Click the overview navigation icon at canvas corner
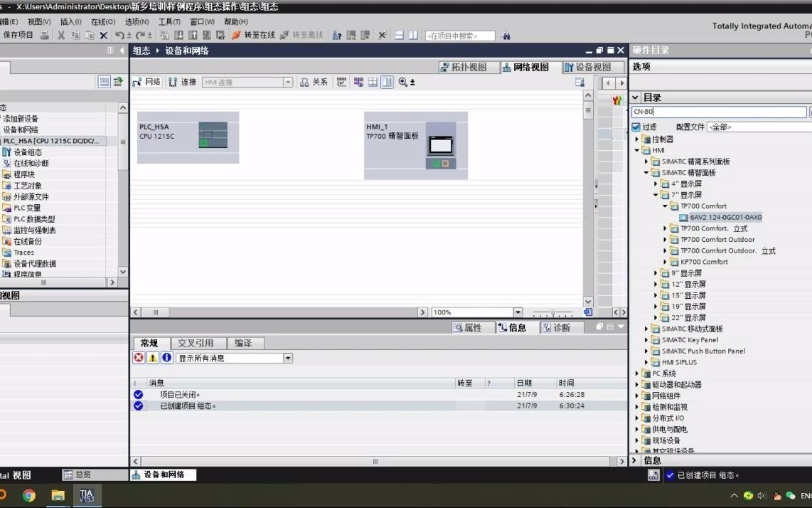The width and height of the screenshot is (812, 508). pos(588,312)
